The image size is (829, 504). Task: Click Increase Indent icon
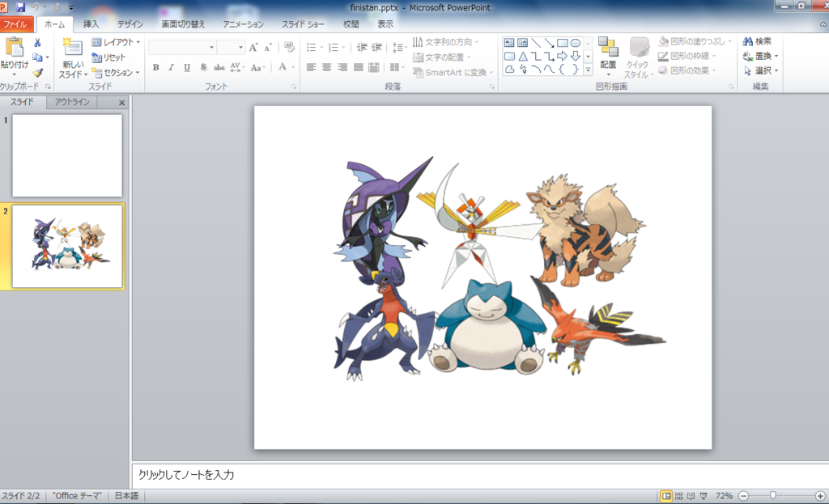click(376, 48)
